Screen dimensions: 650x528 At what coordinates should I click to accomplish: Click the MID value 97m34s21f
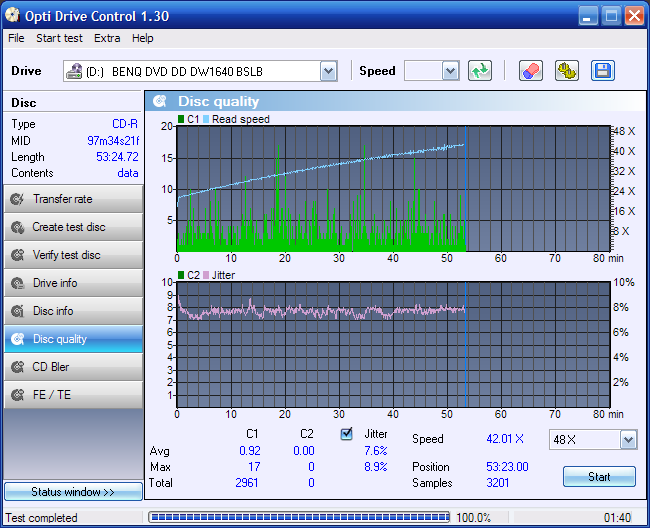coord(113,141)
